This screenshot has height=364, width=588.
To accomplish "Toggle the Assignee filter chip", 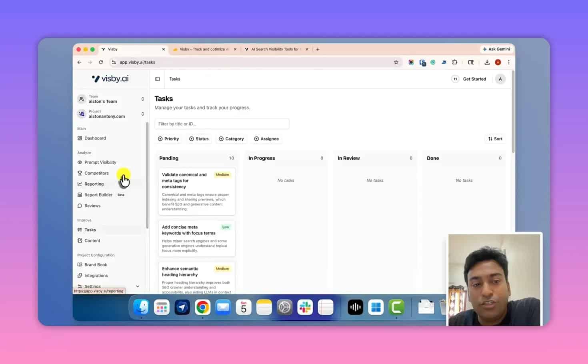I will point(266,138).
